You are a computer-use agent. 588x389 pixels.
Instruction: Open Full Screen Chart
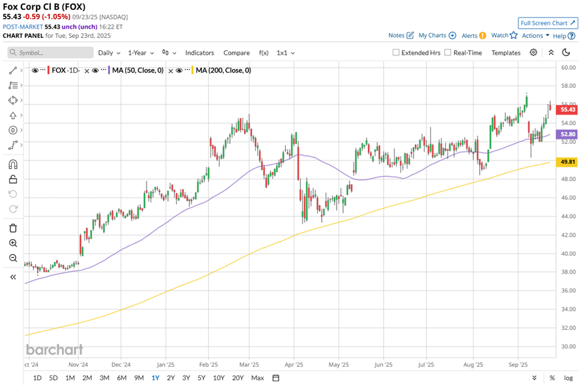[548, 23]
